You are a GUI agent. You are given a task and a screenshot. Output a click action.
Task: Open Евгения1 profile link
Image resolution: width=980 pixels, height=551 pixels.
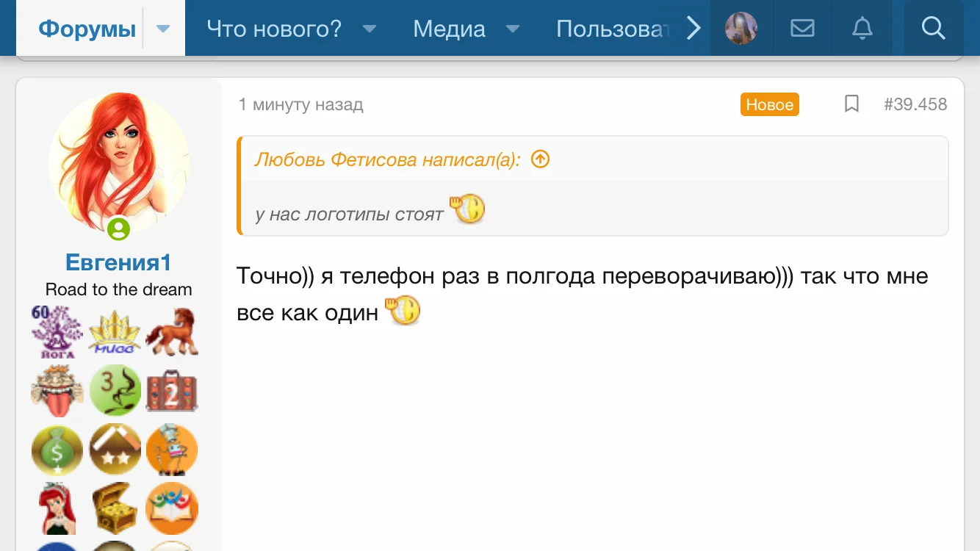(118, 262)
